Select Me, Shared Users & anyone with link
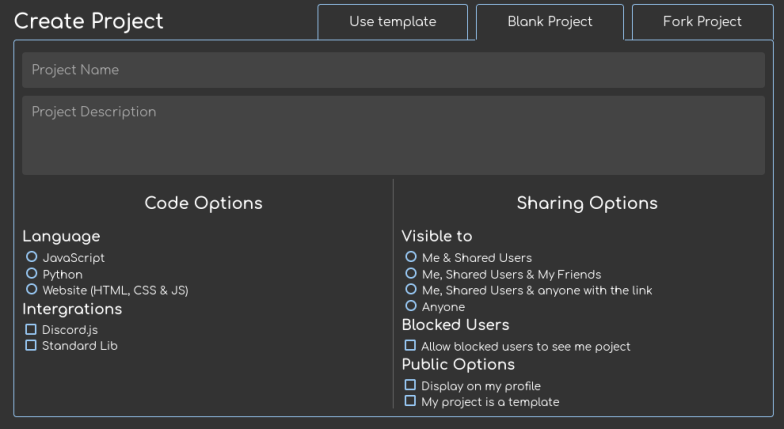The image size is (784, 429). tap(411, 290)
